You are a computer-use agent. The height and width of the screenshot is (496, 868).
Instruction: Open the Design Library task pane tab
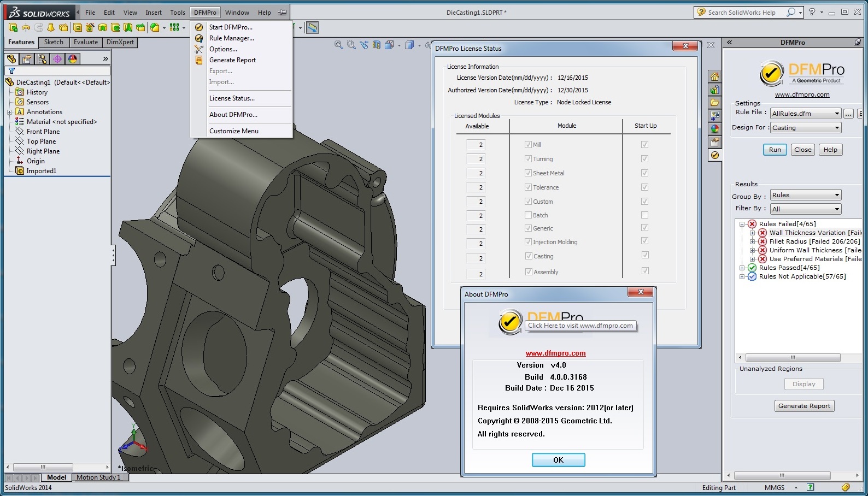click(x=714, y=90)
